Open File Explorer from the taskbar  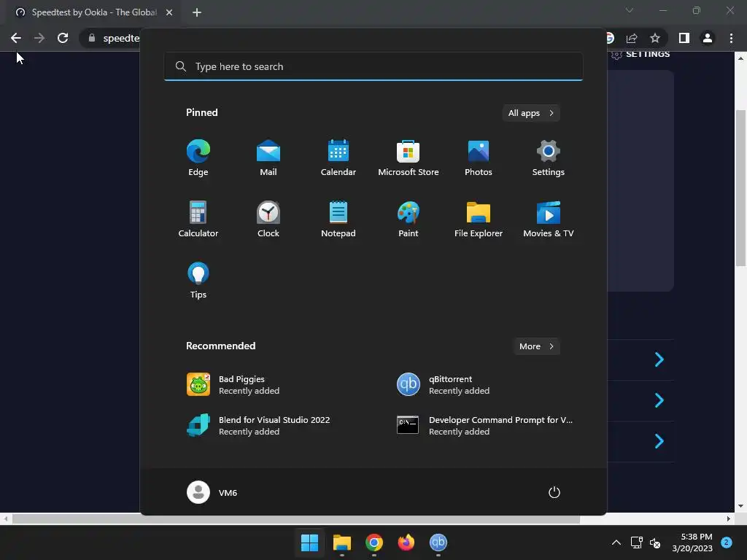tap(342, 542)
